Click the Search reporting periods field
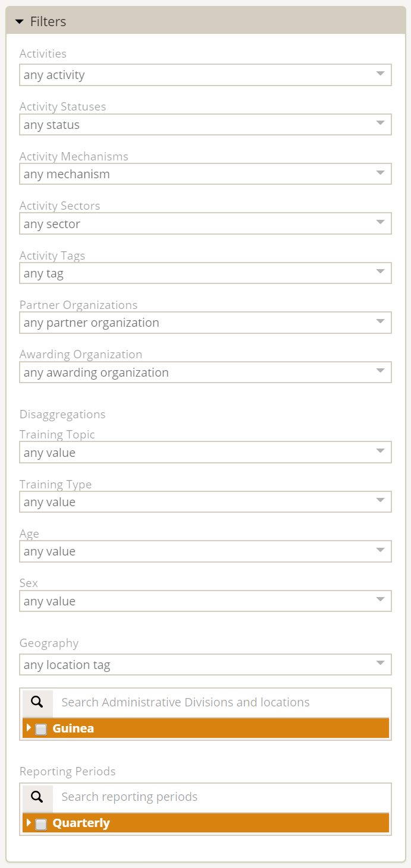The image size is (411, 868). 220,797
